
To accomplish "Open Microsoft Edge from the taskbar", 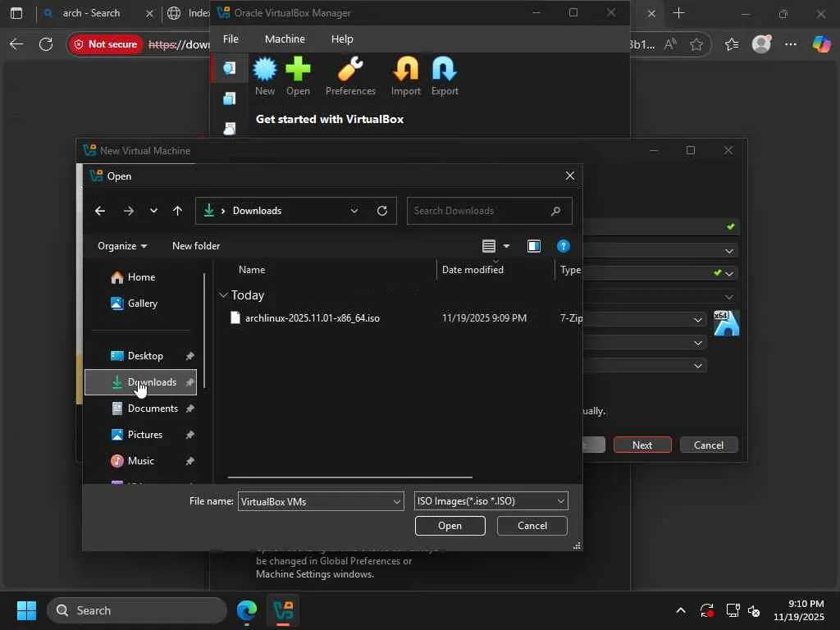I will point(246,609).
